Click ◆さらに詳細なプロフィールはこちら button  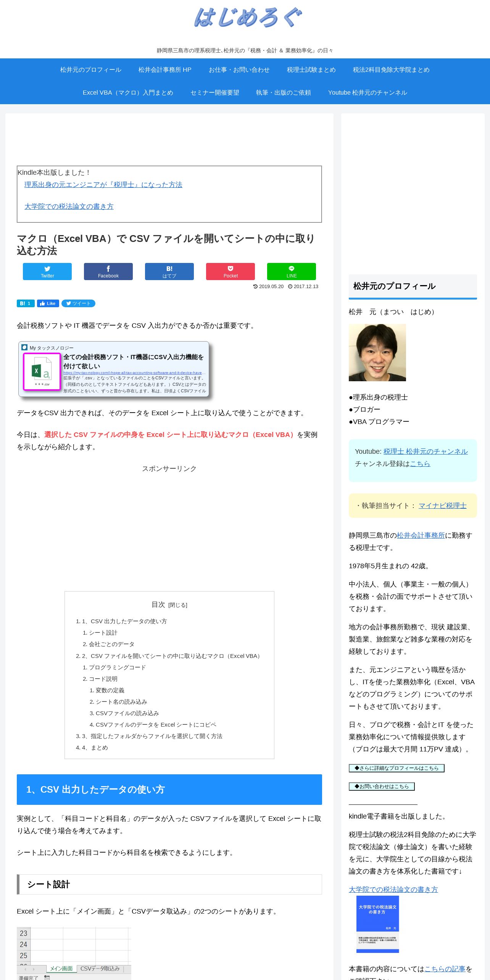pos(397,768)
